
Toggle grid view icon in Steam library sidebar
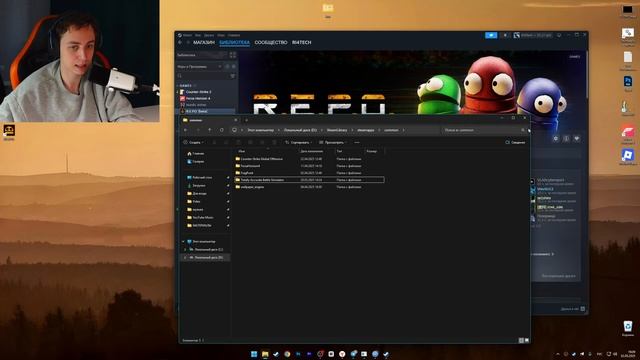point(233,55)
